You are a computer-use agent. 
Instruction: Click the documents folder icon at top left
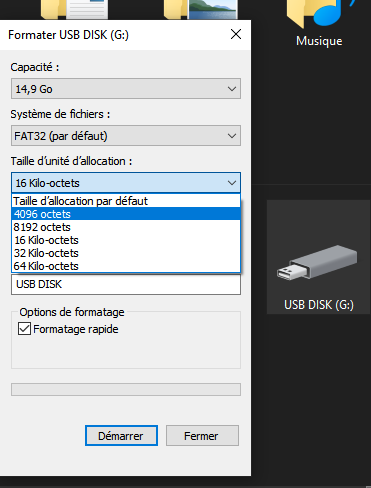point(74,9)
